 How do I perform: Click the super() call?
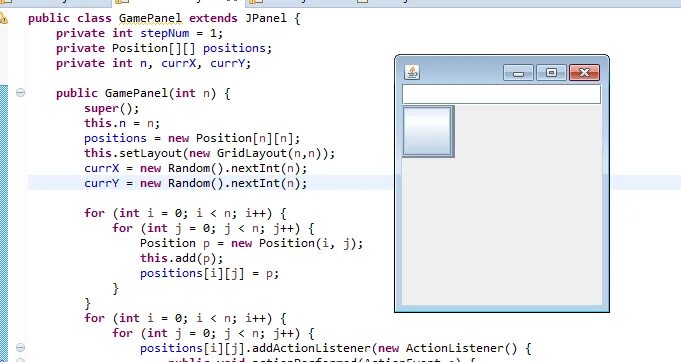112,108
